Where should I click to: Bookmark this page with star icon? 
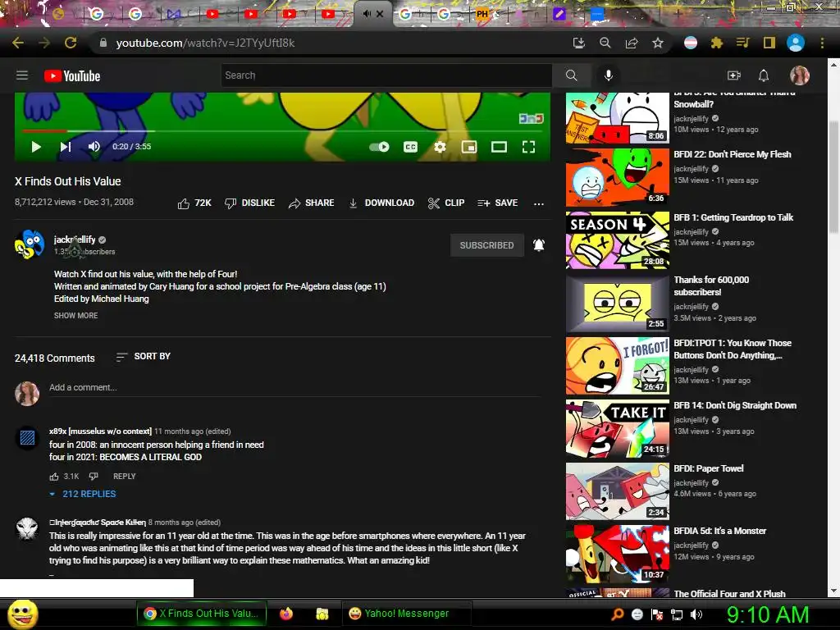(x=658, y=43)
